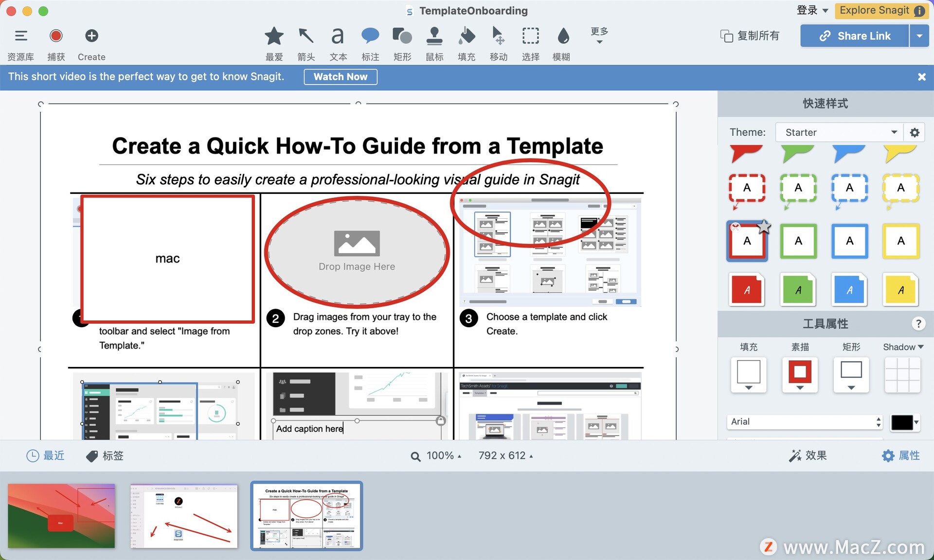Choose the yellow outlined rectangle quick style
This screenshot has height=560, width=934.
click(901, 241)
